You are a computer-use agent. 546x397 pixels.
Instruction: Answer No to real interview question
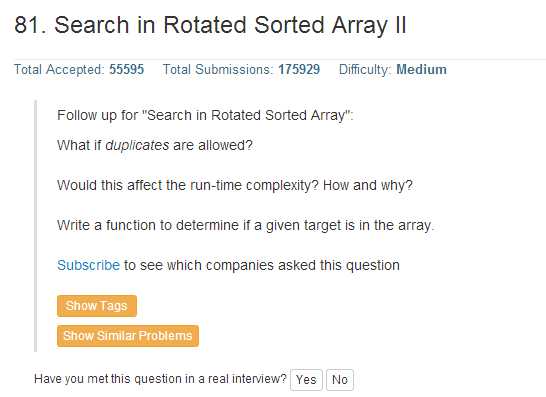(x=340, y=380)
